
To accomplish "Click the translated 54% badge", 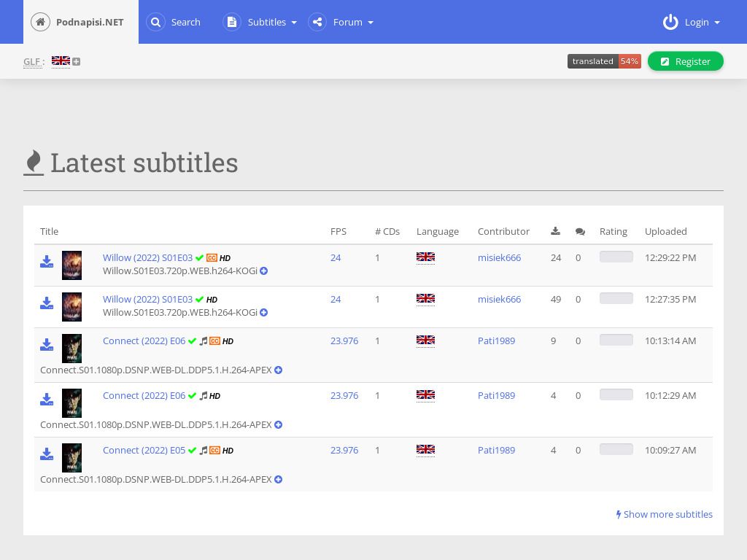I will (x=604, y=61).
